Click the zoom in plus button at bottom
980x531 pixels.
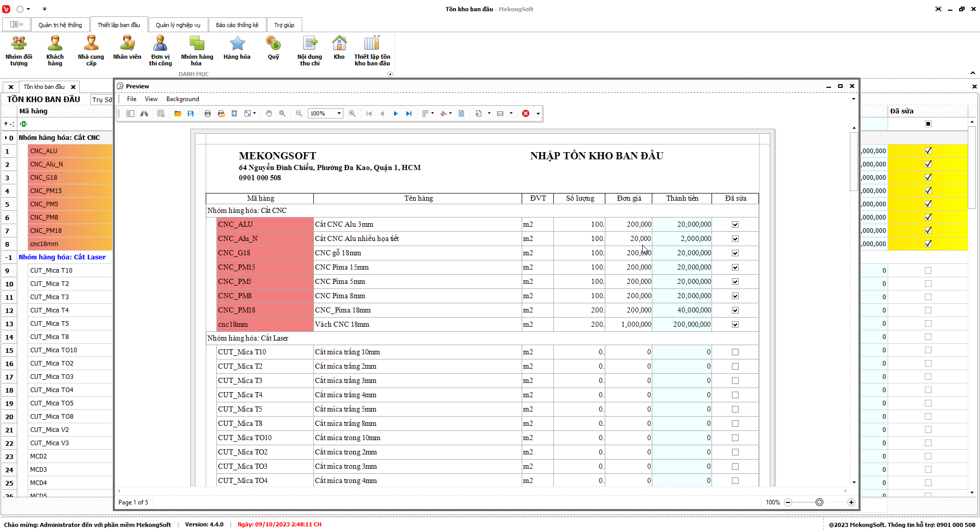(x=851, y=502)
